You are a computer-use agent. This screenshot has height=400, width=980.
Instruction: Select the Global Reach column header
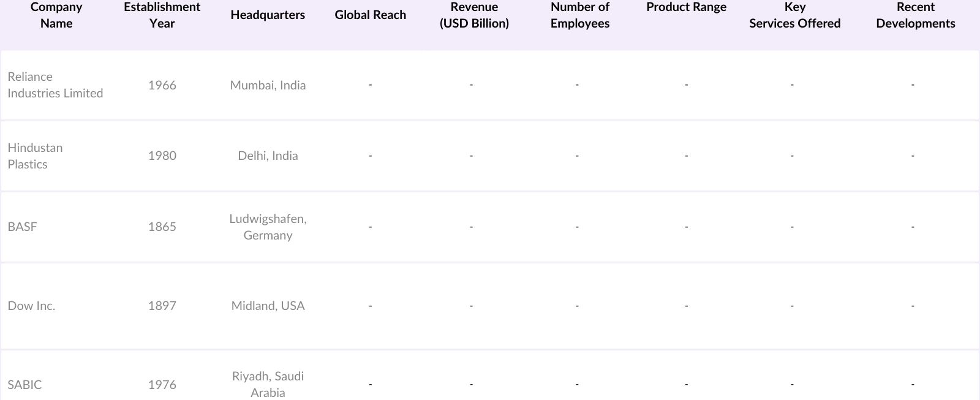tap(370, 15)
